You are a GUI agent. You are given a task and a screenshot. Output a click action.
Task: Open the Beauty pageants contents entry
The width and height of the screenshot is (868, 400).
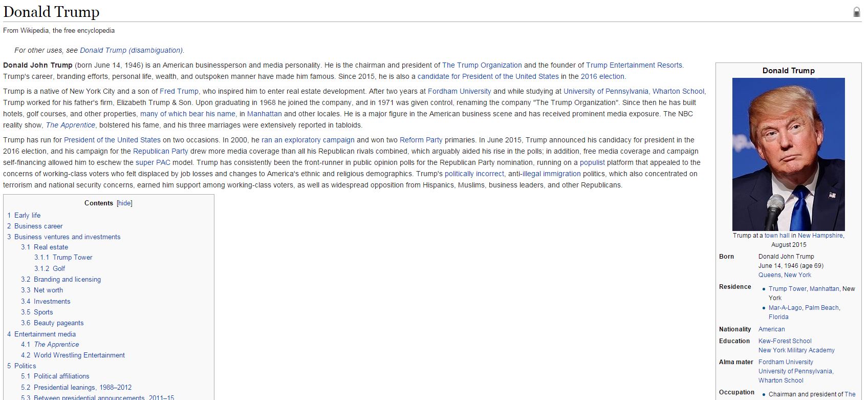point(58,323)
